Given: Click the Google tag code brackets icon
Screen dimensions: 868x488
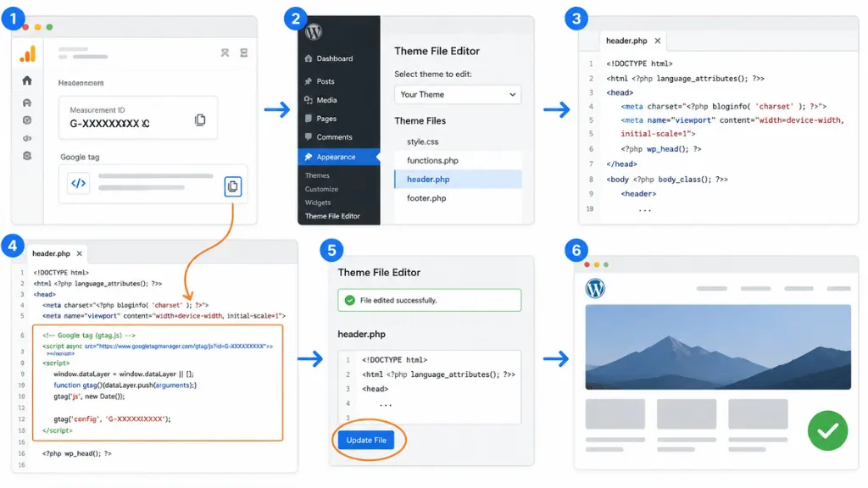Looking at the screenshot, I should 79,183.
